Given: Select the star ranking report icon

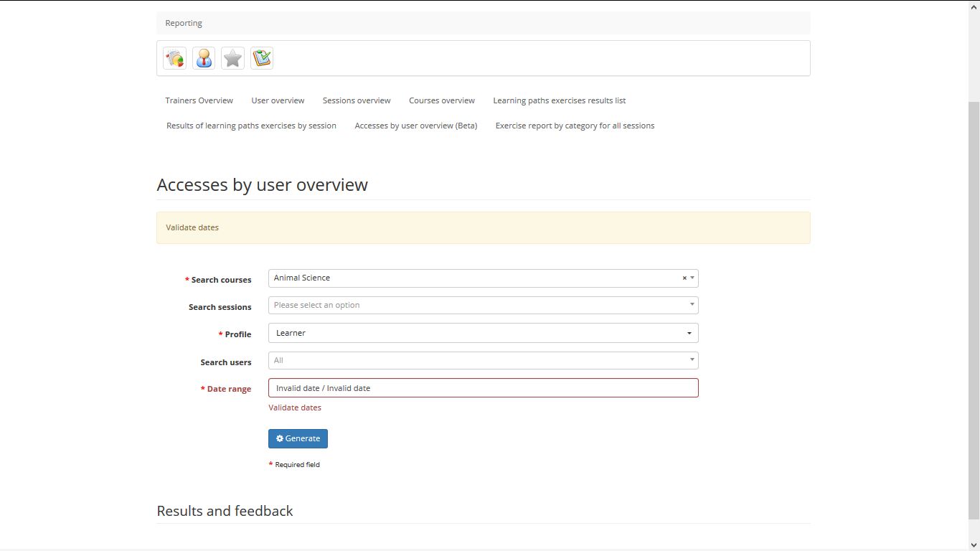Looking at the screenshot, I should click(232, 58).
